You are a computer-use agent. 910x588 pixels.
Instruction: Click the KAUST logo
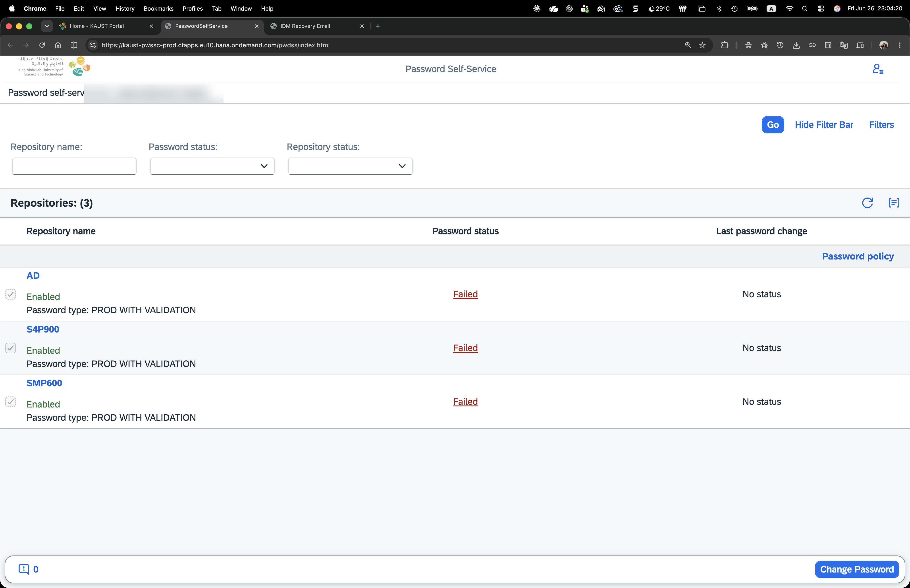(54, 67)
